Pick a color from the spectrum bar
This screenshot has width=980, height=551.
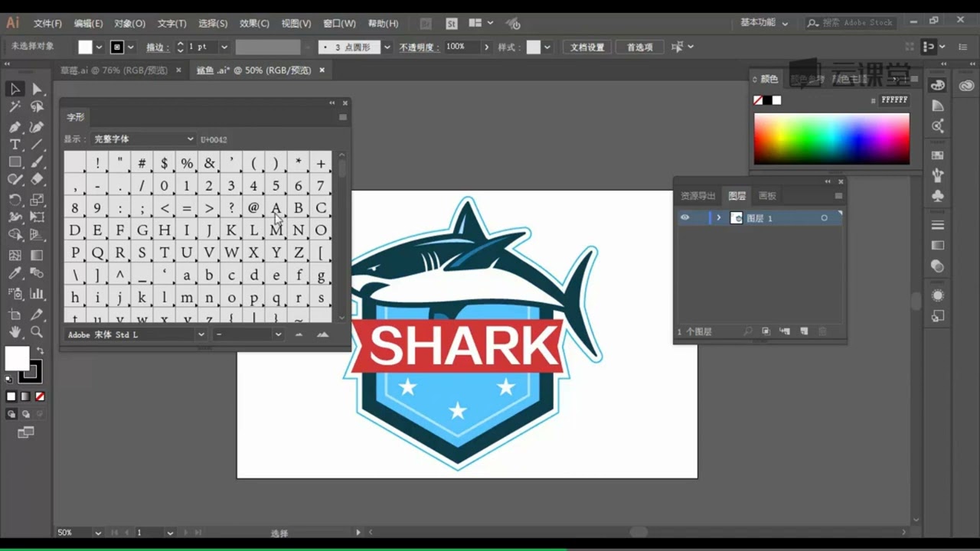click(831, 139)
